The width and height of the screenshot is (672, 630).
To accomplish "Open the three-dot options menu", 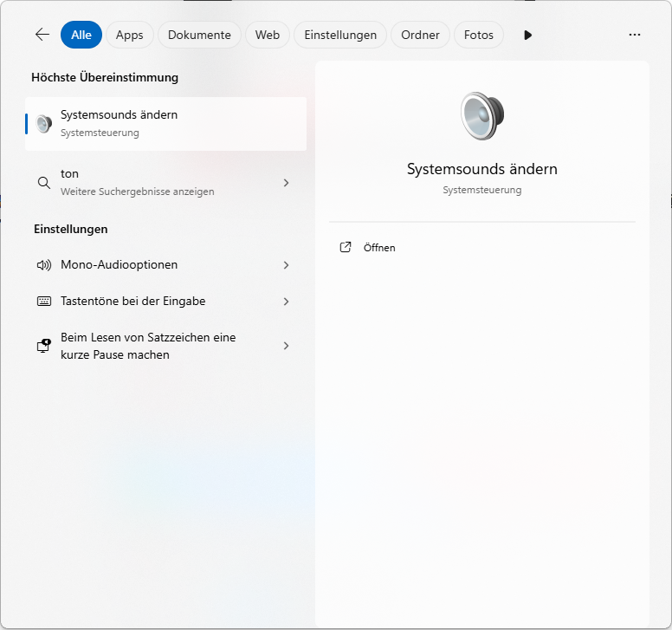I will tap(635, 35).
